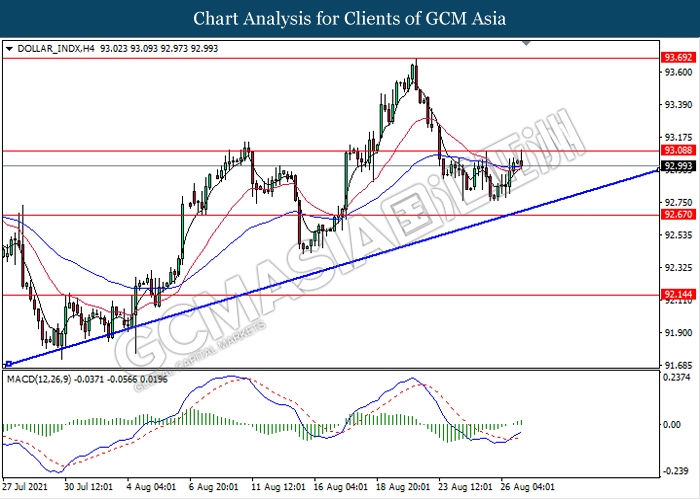Click the 11 Aug 12:01 time label
The width and height of the screenshot is (700, 500).
pyautogui.click(x=278, y=487)
